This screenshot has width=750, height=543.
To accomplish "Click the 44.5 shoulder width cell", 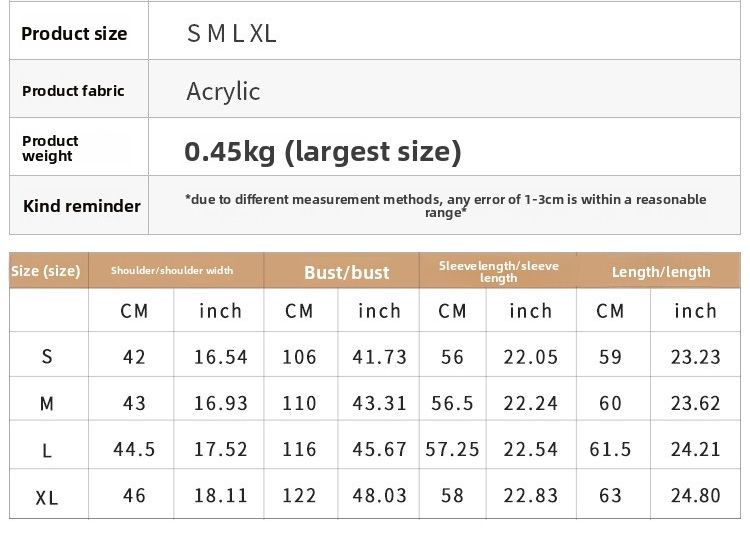I will (x=134, y=450).
